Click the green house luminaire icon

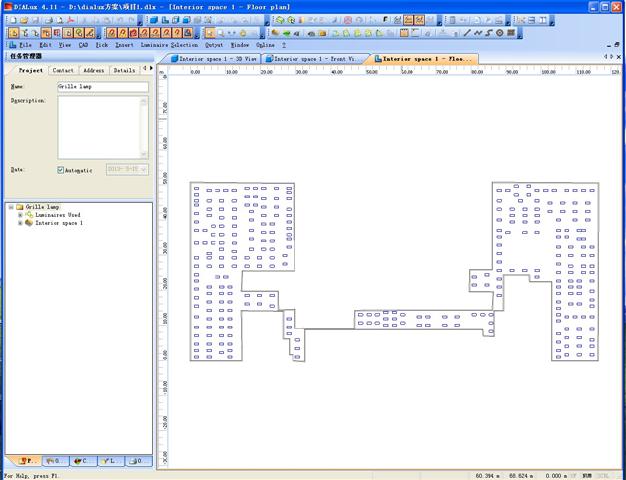point(280,20)
